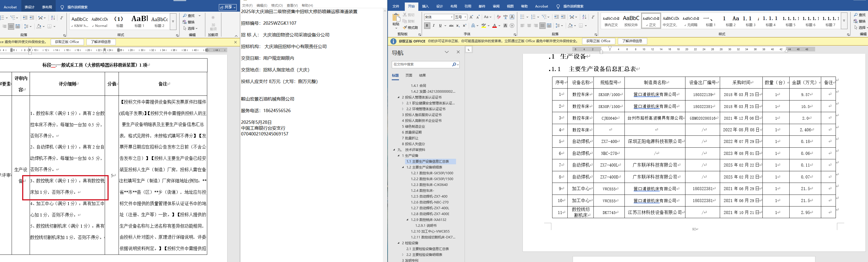Click the Text Effects icon (outlined blue A)
868x262 pixels.
[x=473, y=26]
